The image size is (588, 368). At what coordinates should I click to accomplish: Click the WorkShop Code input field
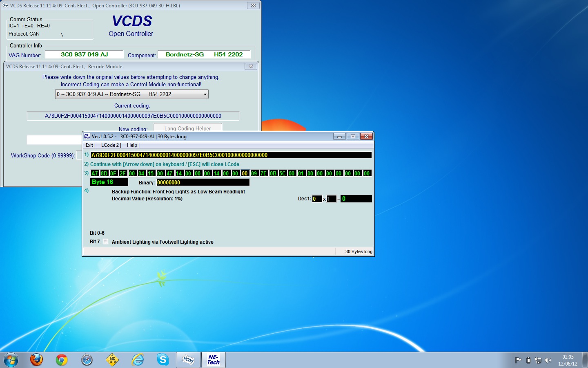(79, 155)
